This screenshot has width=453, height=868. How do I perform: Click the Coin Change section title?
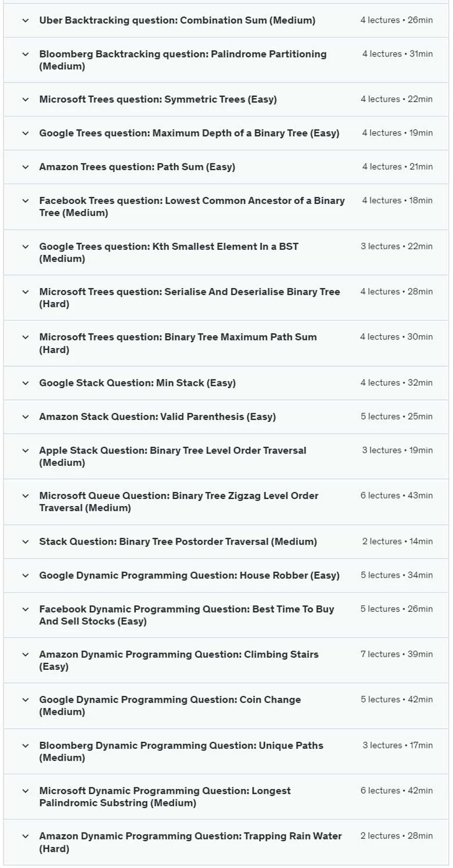170,706
